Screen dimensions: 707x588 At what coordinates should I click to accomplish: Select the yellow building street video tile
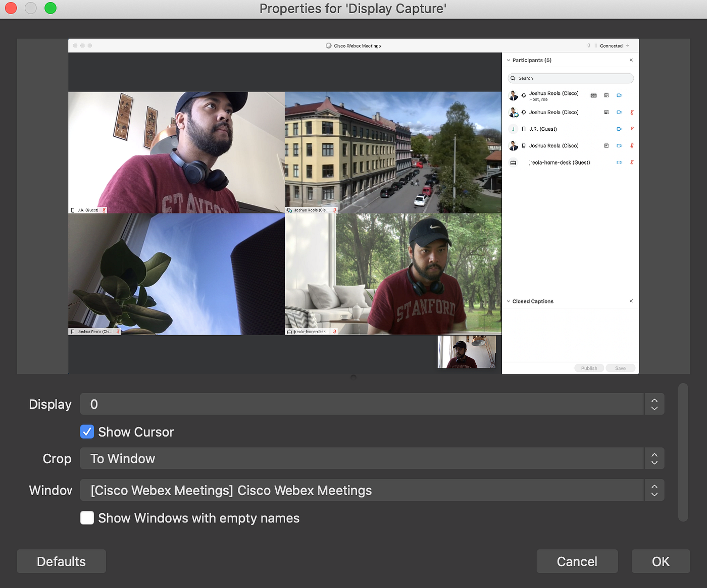(x=393, y=152)
